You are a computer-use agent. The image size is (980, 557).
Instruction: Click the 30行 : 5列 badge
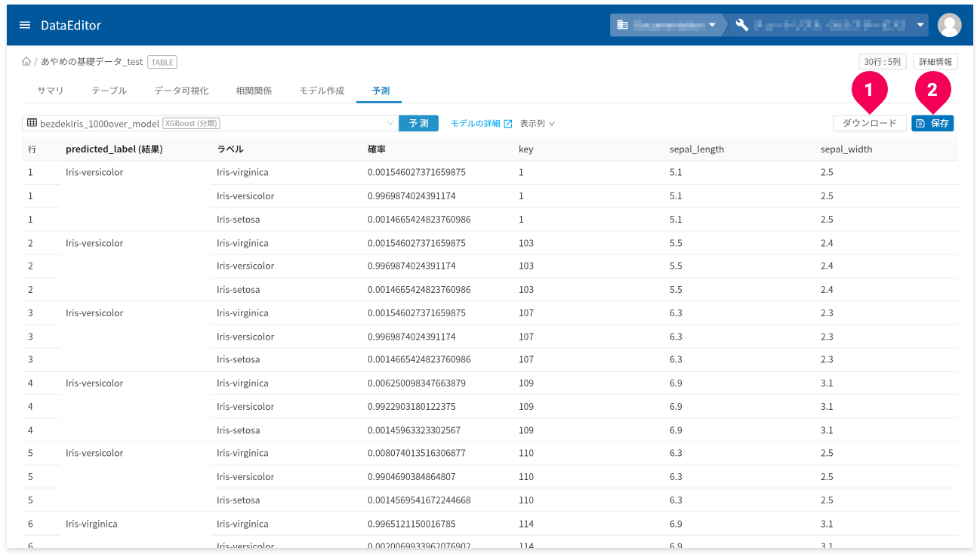pos(882,62)
